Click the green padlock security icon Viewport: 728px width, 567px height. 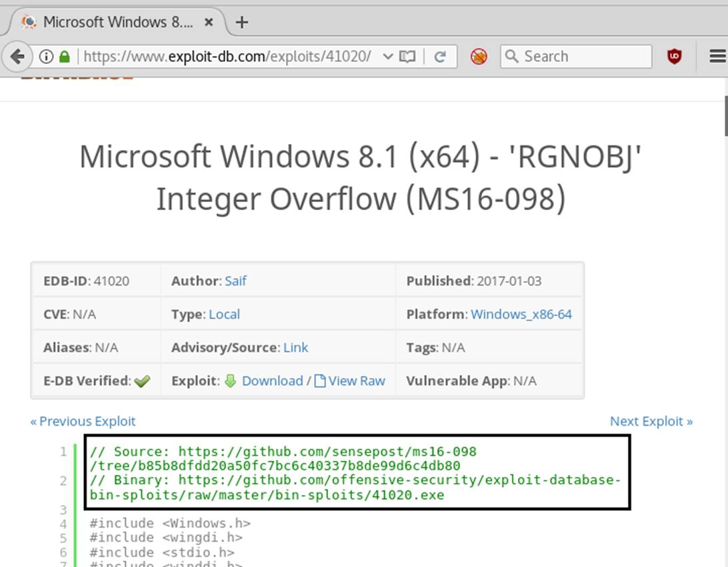(x=65, y=57)
